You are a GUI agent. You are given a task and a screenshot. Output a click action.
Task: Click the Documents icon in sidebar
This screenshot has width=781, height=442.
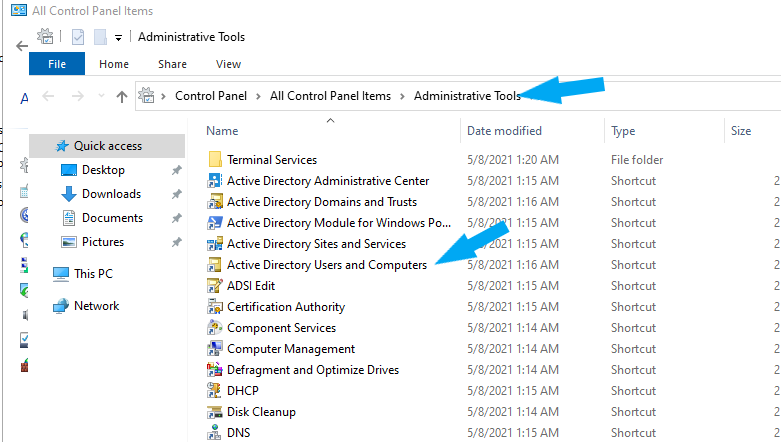pyautogui.click(x=69, y=218)
